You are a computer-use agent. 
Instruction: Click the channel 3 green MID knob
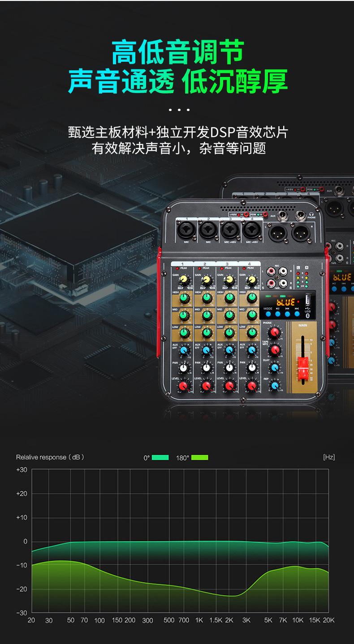click(x=229, y=316)
